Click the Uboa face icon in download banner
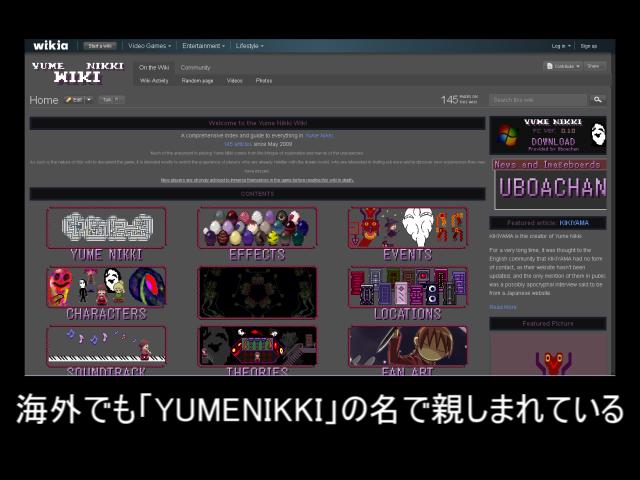The height and width of the screenshot is (480, 640). click(x=598, y=134)
